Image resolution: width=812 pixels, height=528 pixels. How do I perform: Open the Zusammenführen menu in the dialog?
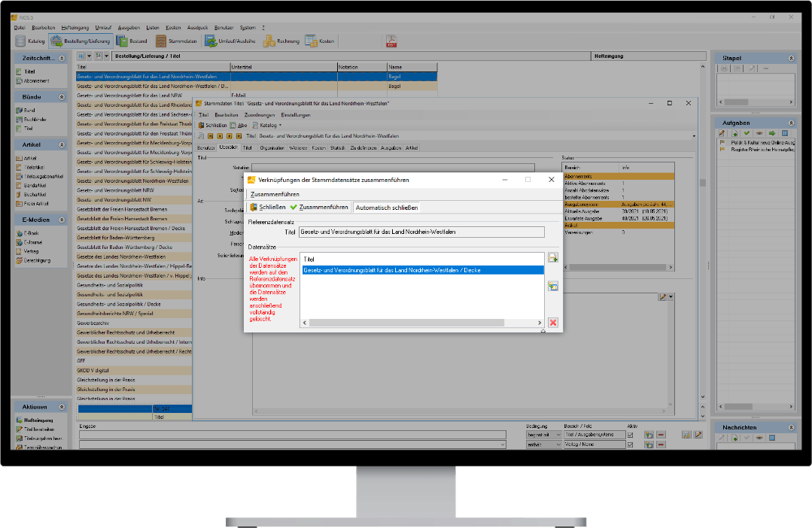point(275,194)
